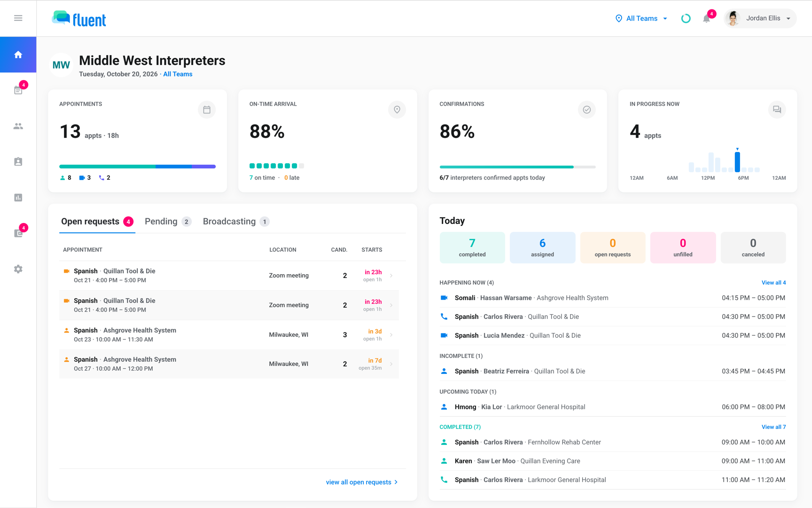The image size is (812, 508).
Task: Click view all open requests
Action: [x=362, y=482]
